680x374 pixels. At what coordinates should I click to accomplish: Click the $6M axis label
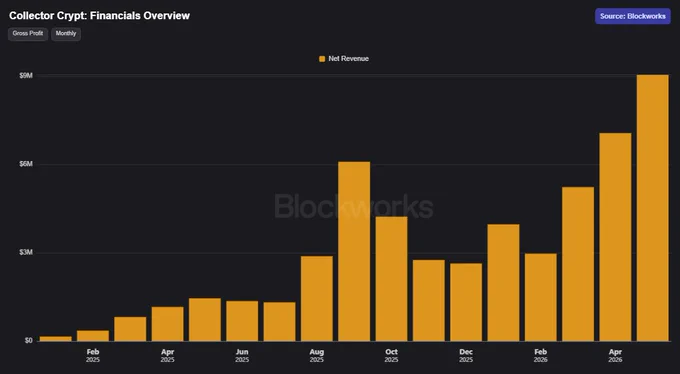tap(26, 164)
